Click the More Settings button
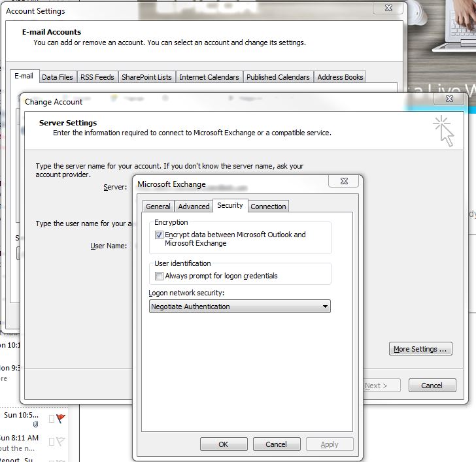 tap(421, 349)
